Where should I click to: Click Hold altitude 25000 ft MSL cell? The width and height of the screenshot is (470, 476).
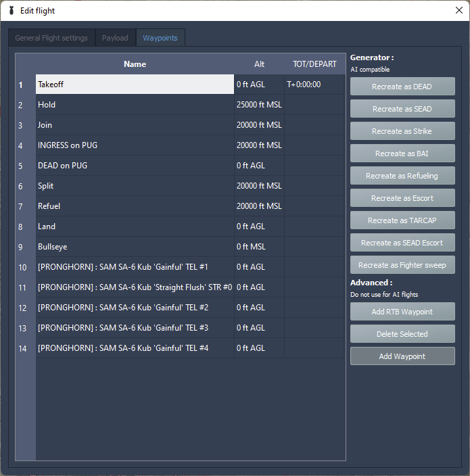click(259, 105)
